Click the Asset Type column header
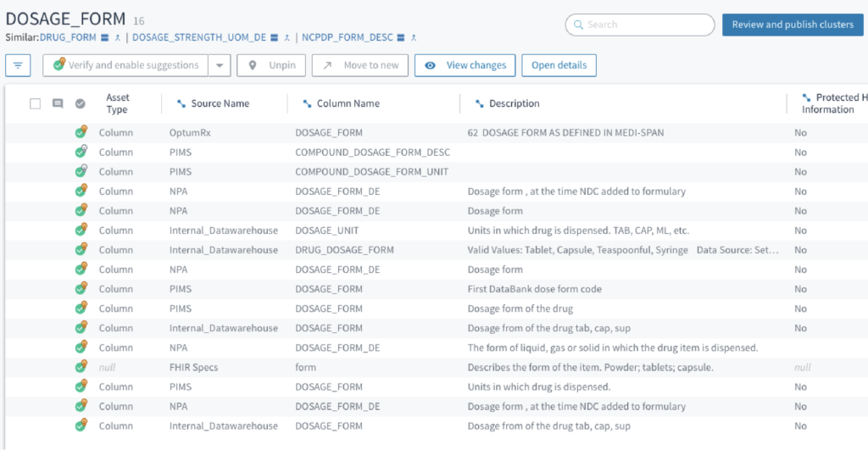The height and width of the screenshot is (450, 868). tap(117, 103)
